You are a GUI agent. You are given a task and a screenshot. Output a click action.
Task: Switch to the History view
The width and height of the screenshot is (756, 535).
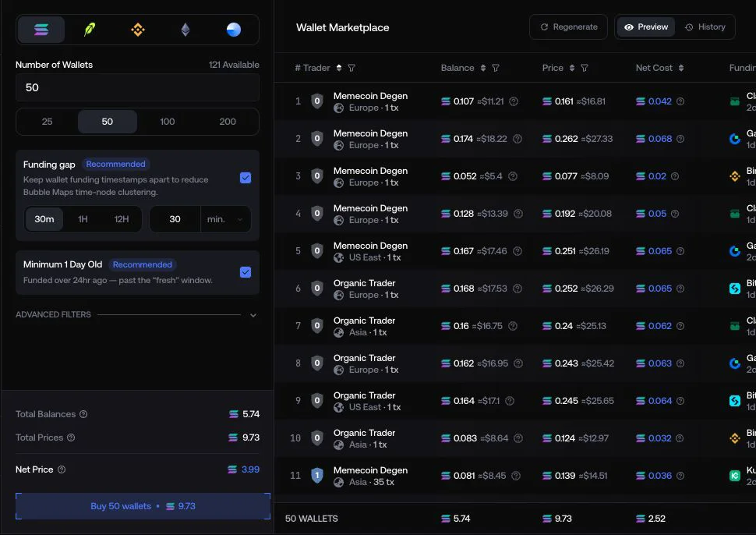coord(705,27)
